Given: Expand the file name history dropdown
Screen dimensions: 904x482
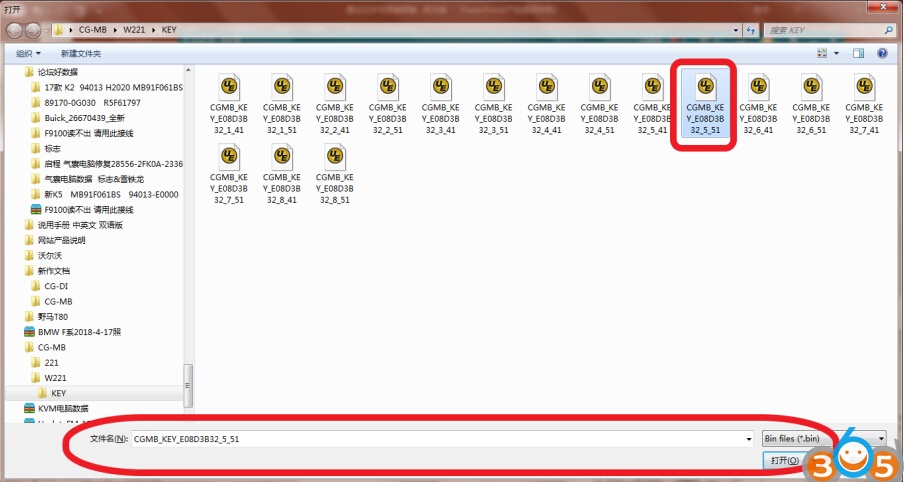Looking at the screenshot, I should [x=749, y=438].
